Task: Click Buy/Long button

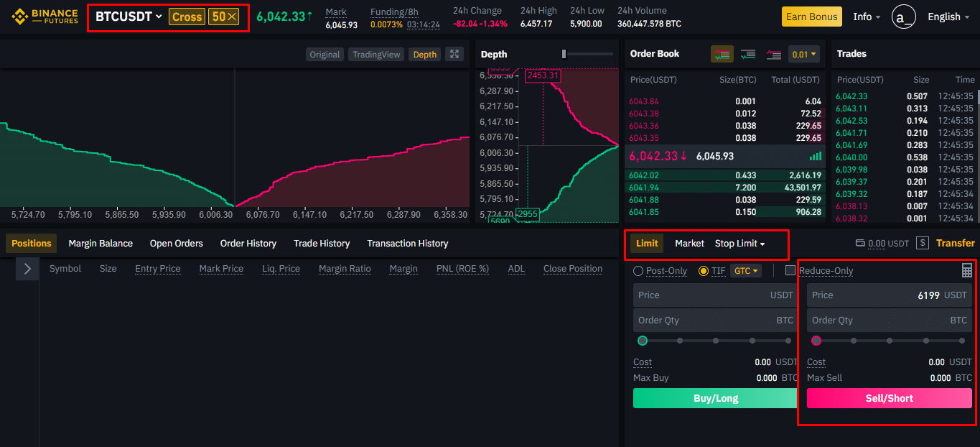Action: [715, 398]
